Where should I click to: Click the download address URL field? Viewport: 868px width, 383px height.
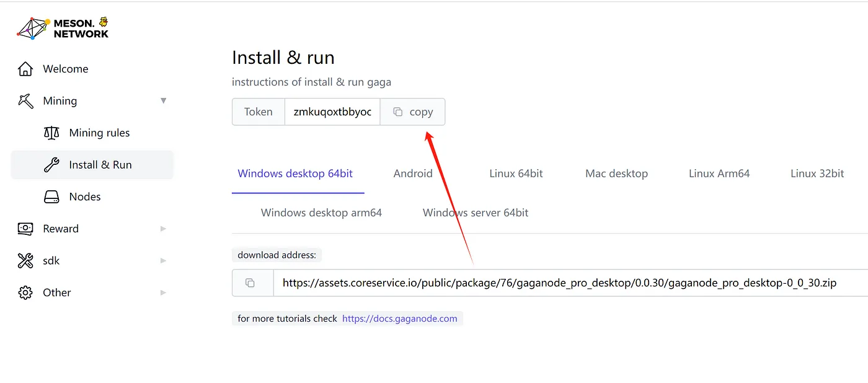pos(570,283)
